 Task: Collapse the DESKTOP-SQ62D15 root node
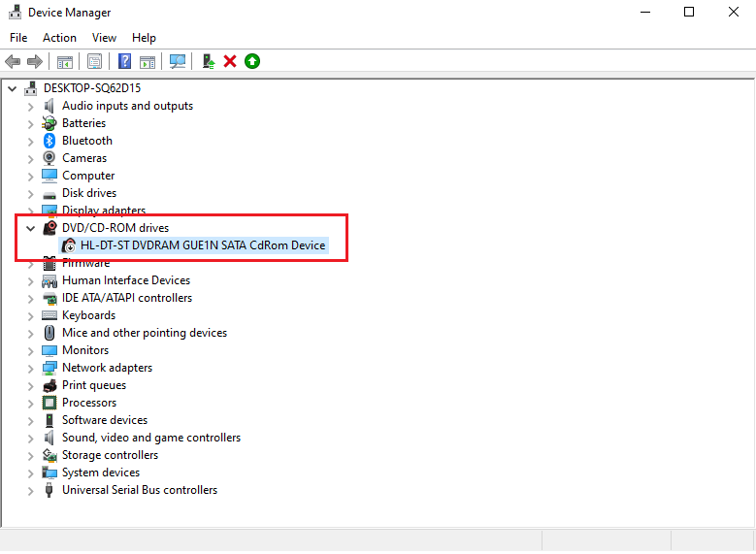point(13,88)
